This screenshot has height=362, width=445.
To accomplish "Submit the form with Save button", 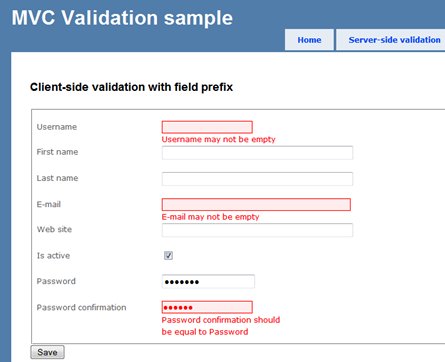I will [x=47, y=352].
